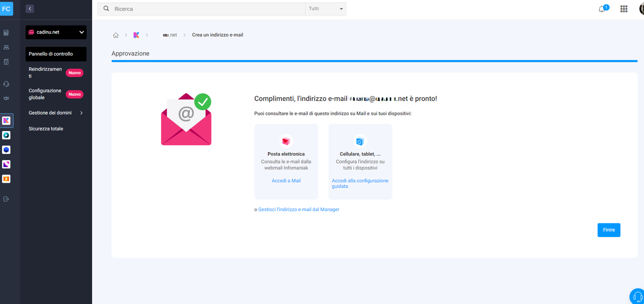
Task: Open the purple product icon in sidebar
Action: pos(6,164)
